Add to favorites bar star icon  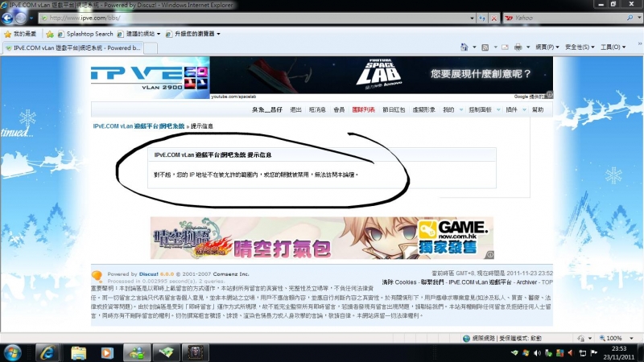pyautogui.click(x=50, y=34)
